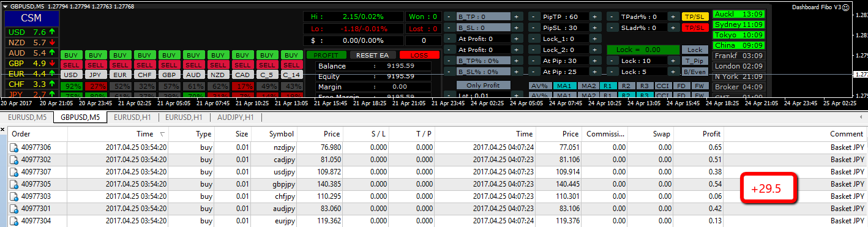Click the red down arrow next to NZD 5.7
Screen dimensions: 868x227
pyautogui.click(x=52, y=43)
